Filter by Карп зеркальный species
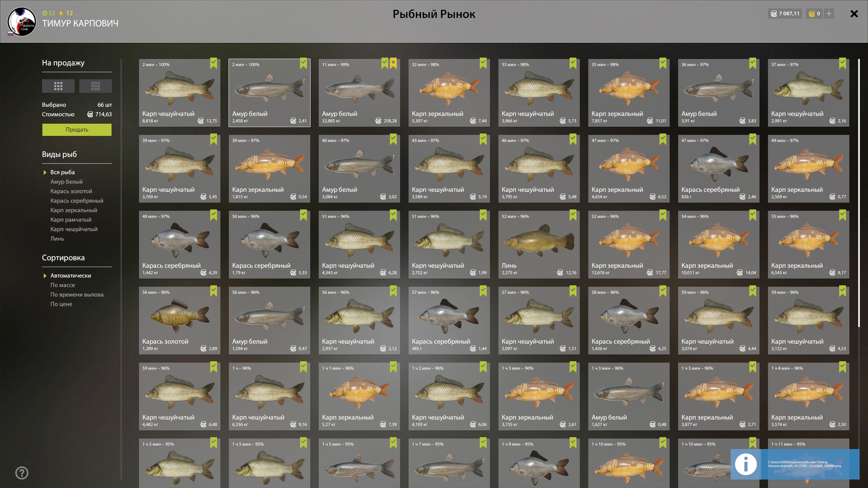Screen dimensions: 868x488 [x=74, y=210]
